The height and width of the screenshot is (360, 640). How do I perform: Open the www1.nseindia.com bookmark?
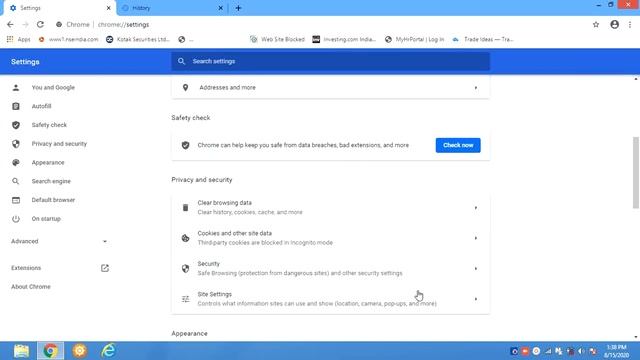[x=68, y=39]
